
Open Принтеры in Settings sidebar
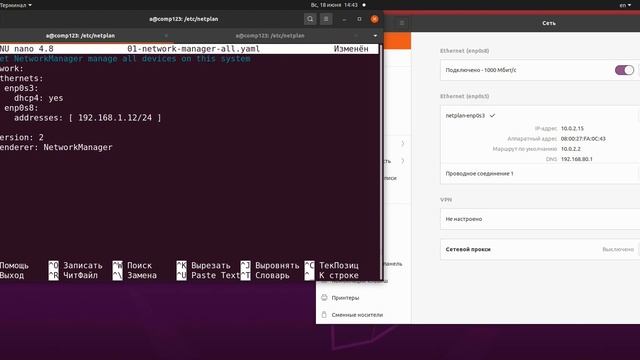[345, 298]
